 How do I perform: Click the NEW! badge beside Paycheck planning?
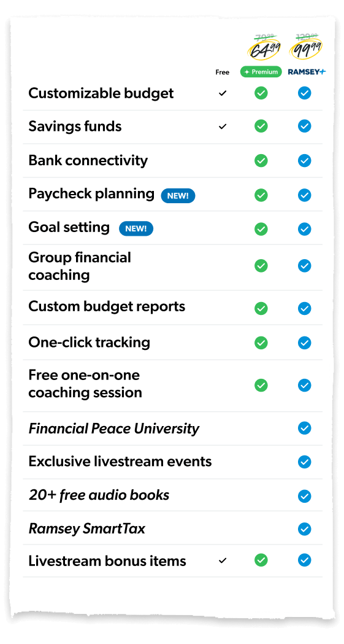178,195
